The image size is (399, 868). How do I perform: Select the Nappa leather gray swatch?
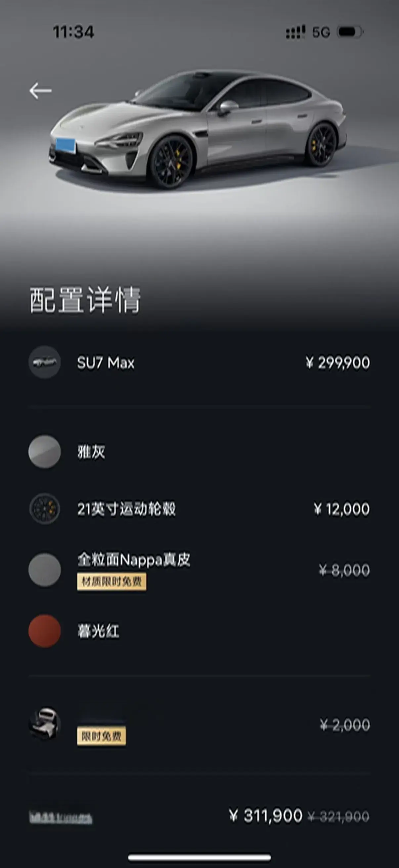[44, 570]
